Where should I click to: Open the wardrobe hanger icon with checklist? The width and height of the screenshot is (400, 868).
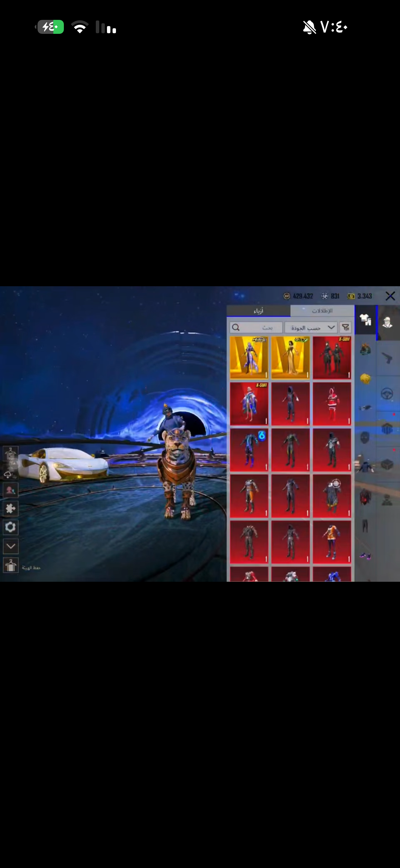(x=11, y=454)
